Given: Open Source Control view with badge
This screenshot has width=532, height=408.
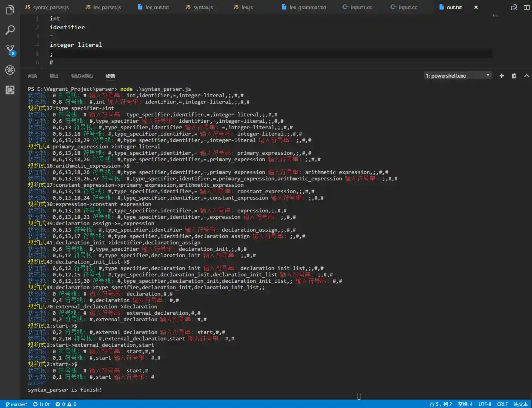Looking at the screenshot, I should pos(10,50).
